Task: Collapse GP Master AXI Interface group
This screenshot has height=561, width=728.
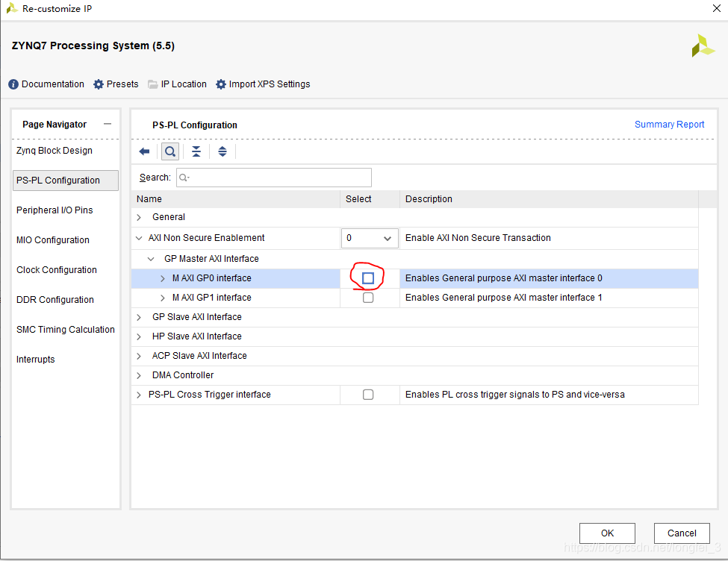Action: pyautogui.click(x=151, y=259)
